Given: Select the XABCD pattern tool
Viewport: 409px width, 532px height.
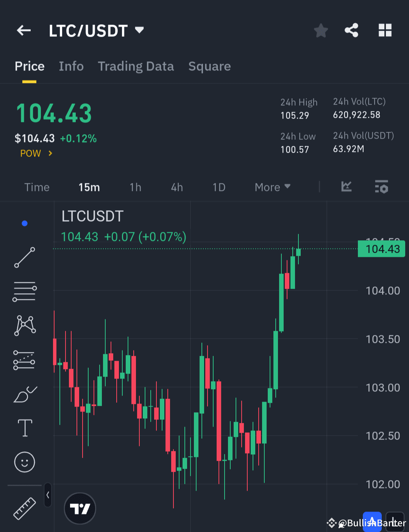Looking at the screenshot, I should (24, 325).
